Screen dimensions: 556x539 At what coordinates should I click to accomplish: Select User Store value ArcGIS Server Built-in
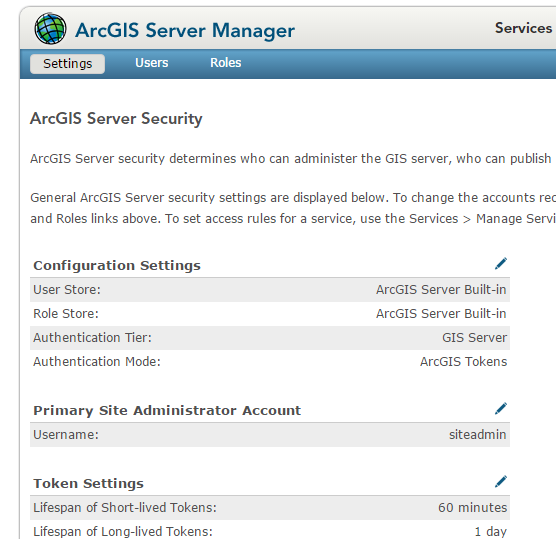tap(441, 290)
